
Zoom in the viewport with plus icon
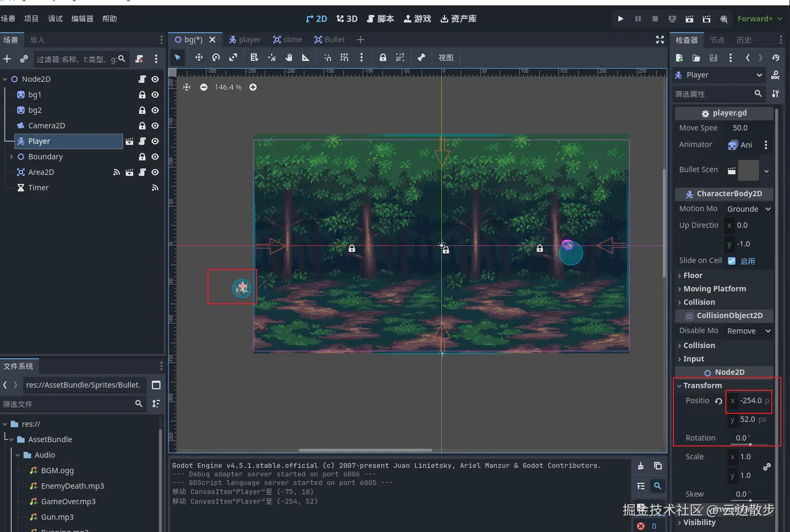253,87
